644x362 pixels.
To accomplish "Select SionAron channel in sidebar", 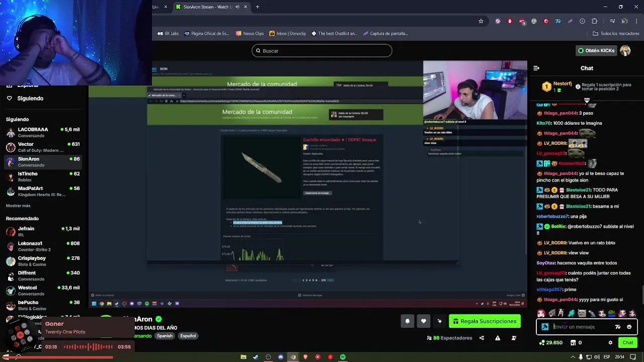I will point(44,162).
